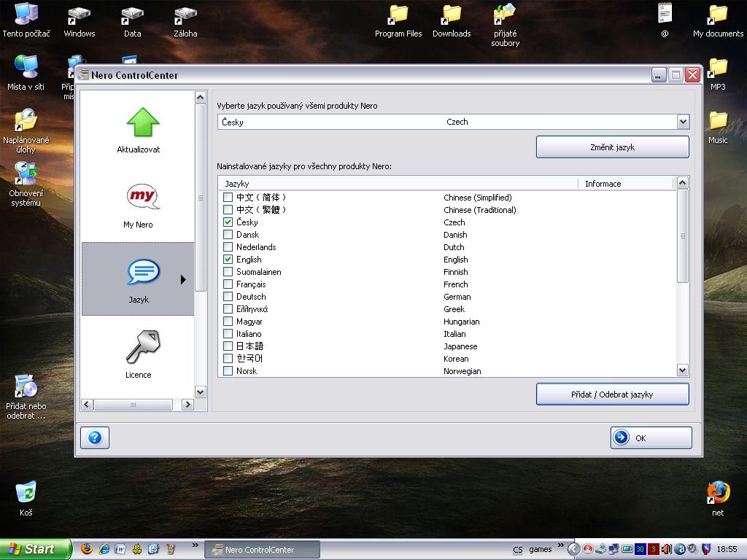Click the Přidat / Odebrat jazyky button

pyautogui.click(x=613, y=394)
